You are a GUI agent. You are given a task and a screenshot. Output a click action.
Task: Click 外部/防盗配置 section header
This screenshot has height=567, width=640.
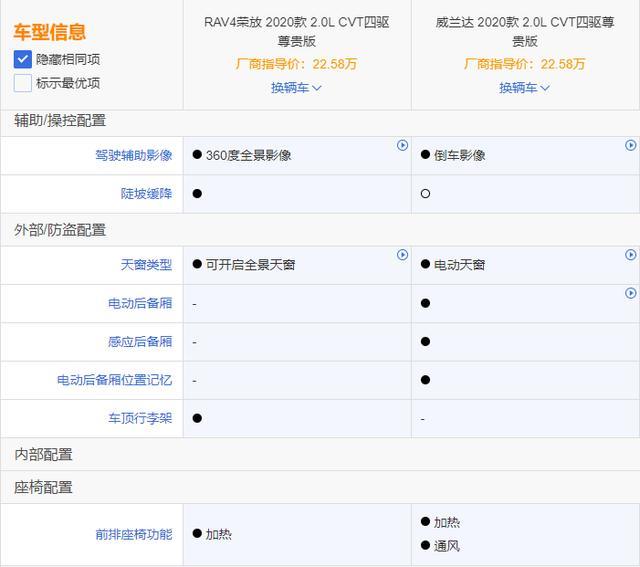[60, 230]
